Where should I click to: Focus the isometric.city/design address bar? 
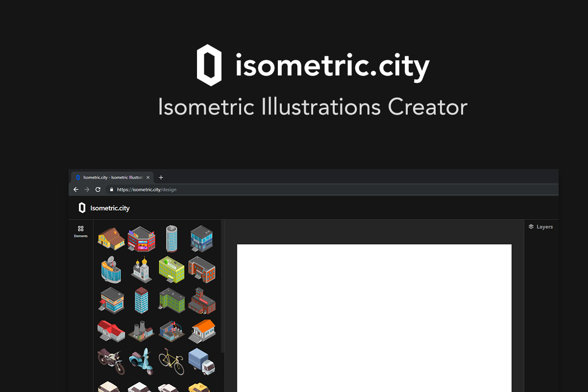click(x=332, y=190)
